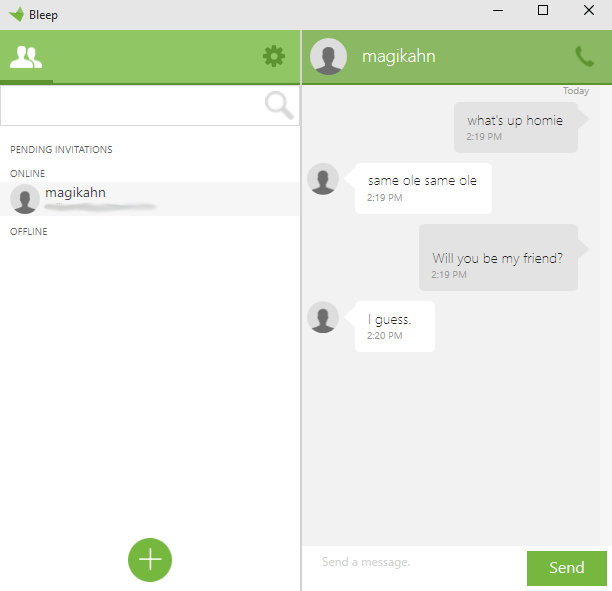
Task: Click avatar beside 'I guess.' message
Action: pyautogui.click(x=323, y=317)
